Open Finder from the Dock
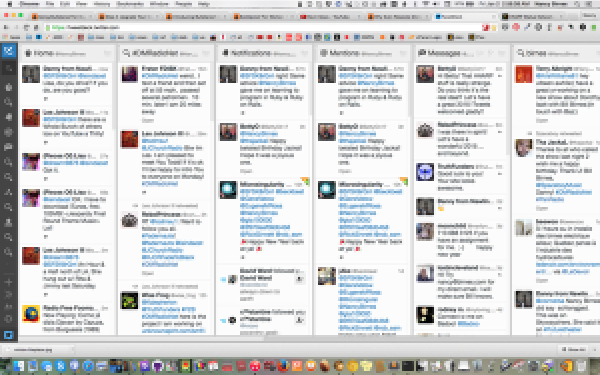 pos(18,366)
